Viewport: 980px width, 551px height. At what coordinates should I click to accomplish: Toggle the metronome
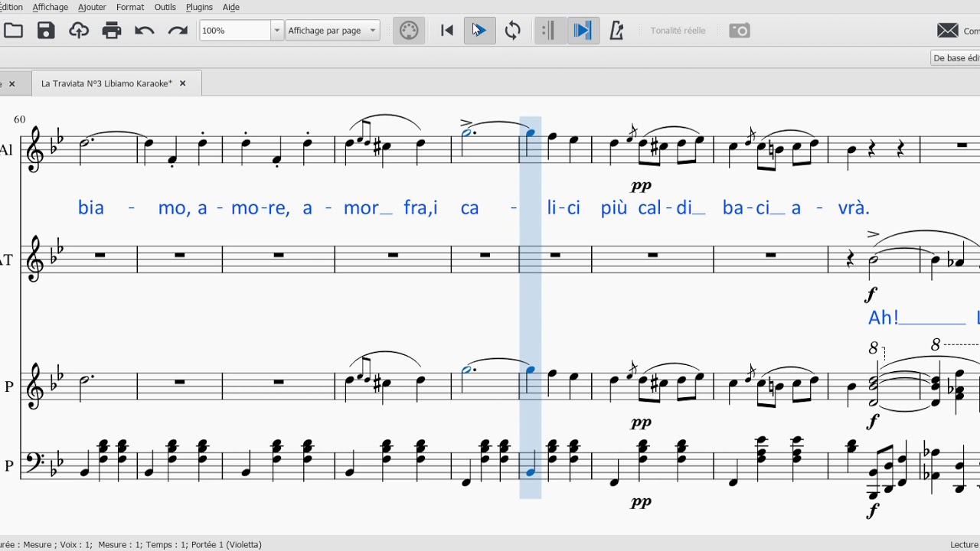pos(616,31)
